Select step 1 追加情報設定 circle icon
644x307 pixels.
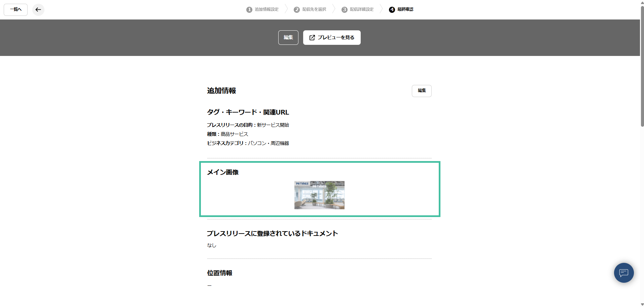click(x=249, y=9)
